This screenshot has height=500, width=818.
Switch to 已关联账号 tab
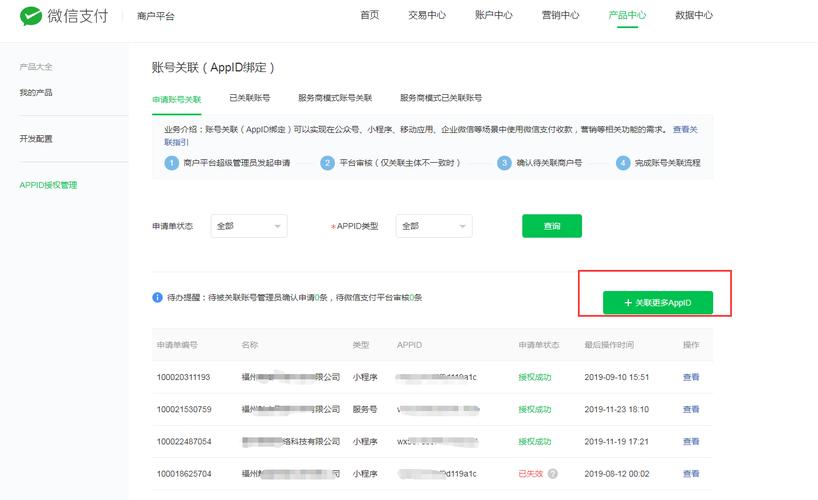click(249, 98)
